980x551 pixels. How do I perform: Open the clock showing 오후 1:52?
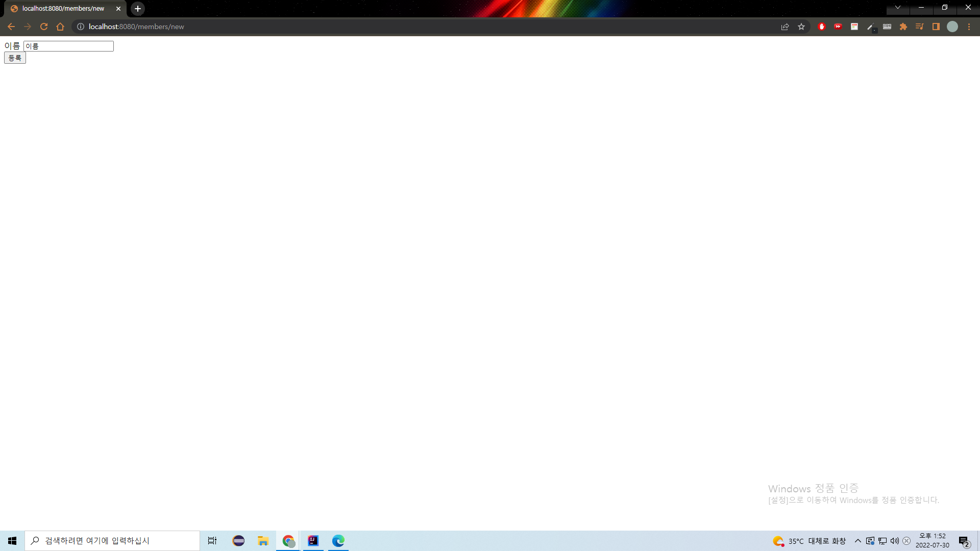[x=933, y=541]
